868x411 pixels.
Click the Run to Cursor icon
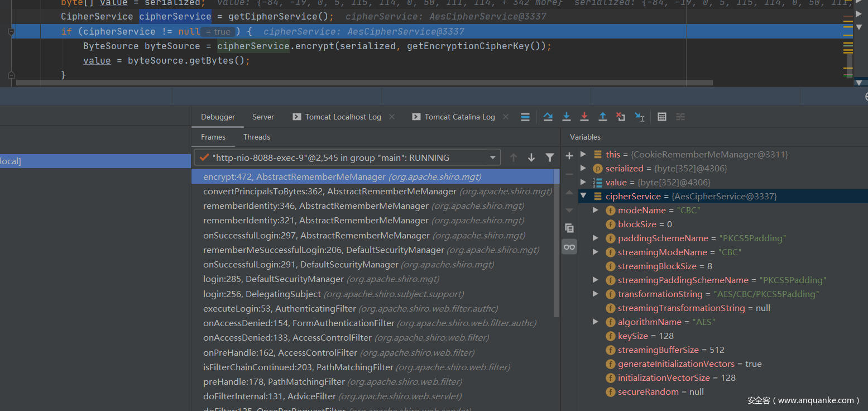(640, 117)
